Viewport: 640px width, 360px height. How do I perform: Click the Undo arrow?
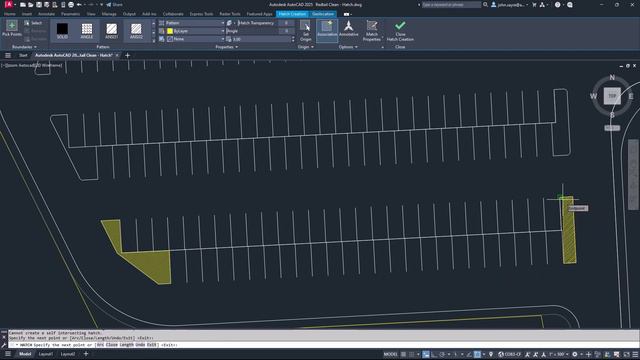[x=79, y=5]
